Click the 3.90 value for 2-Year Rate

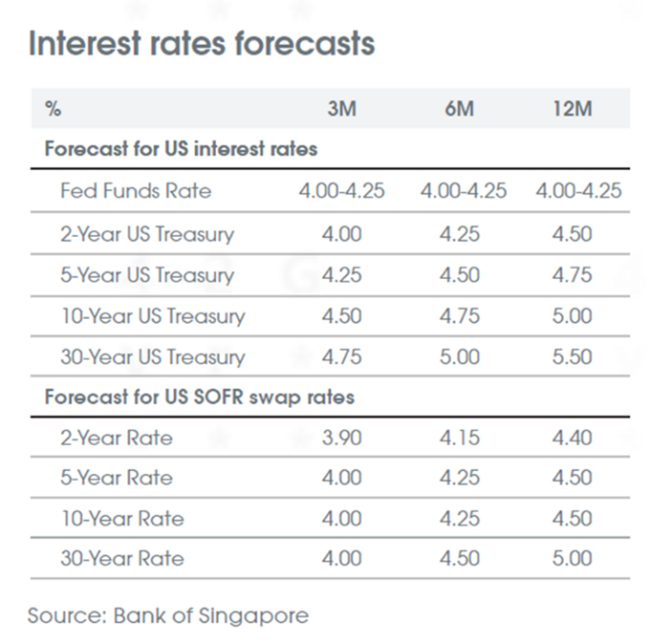(x=342, y=439)
